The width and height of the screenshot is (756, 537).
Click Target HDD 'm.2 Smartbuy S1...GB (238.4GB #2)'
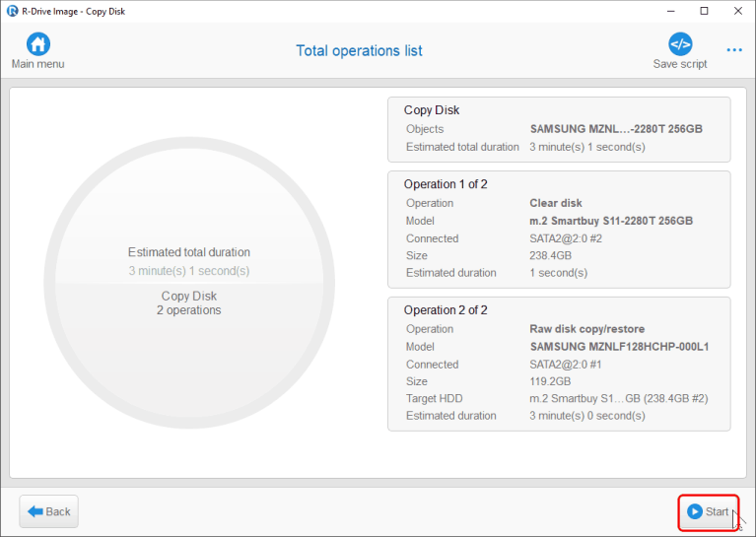tap(619, 399)
